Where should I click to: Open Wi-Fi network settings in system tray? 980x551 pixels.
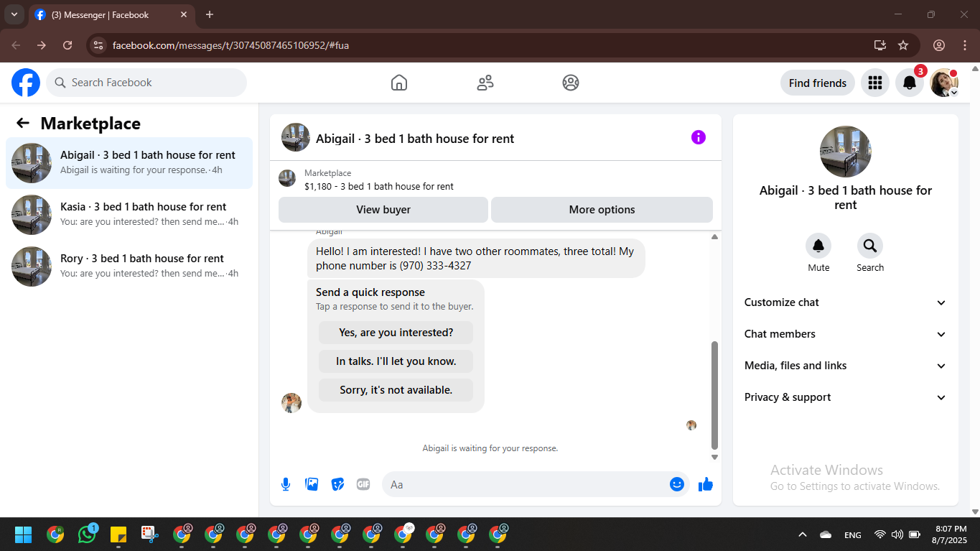pos(880,534)
